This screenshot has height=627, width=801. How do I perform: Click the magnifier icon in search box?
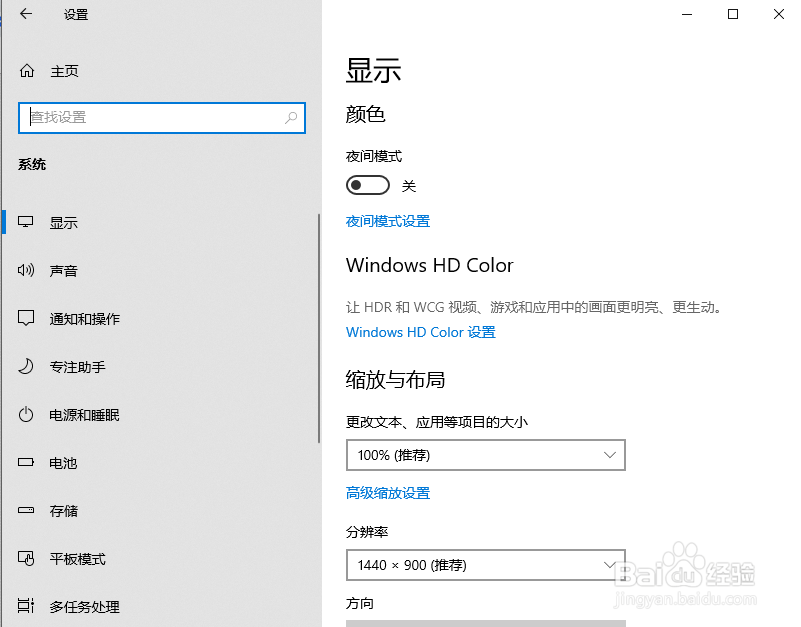[291, 118]
